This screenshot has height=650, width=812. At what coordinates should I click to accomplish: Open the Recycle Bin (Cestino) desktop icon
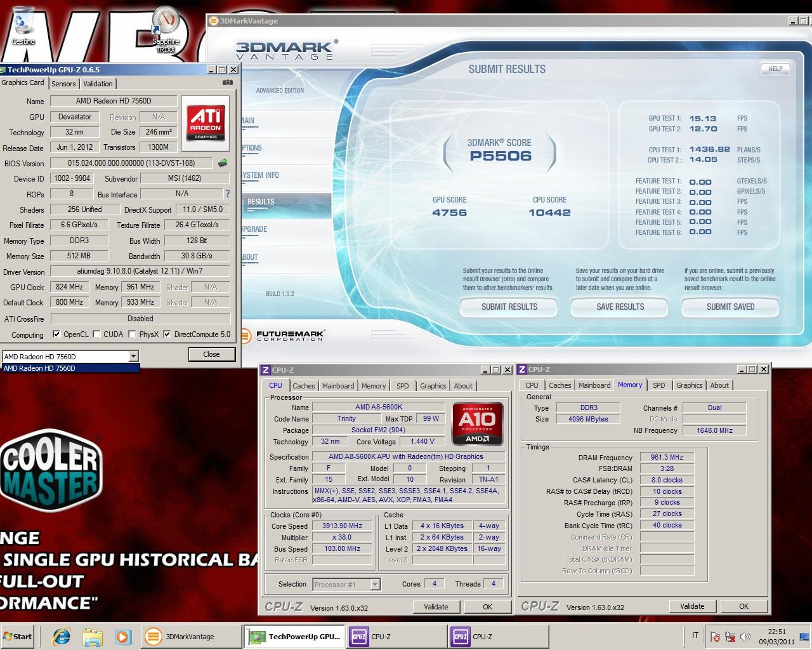tap(23, 25)
